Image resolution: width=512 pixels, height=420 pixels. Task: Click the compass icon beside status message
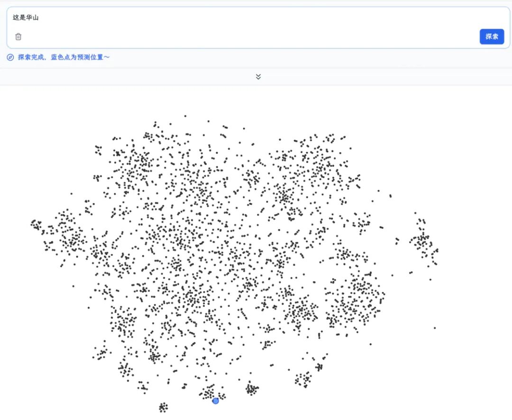10,57
